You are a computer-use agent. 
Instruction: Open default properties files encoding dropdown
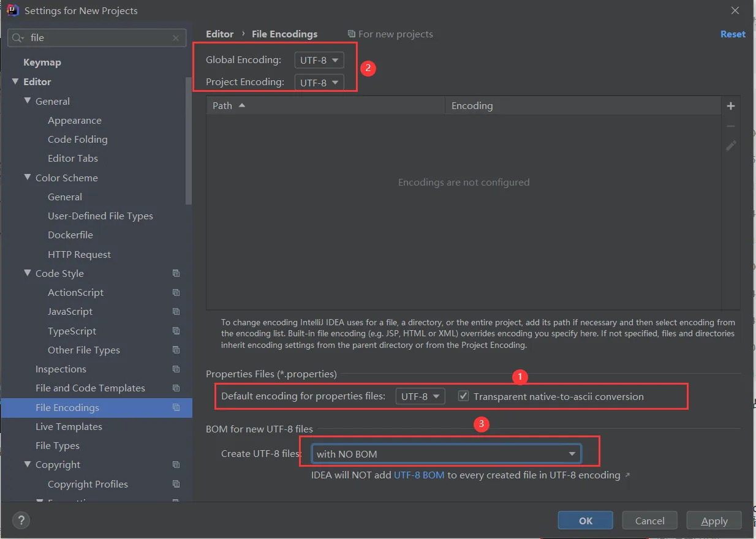tap(420, 396)
